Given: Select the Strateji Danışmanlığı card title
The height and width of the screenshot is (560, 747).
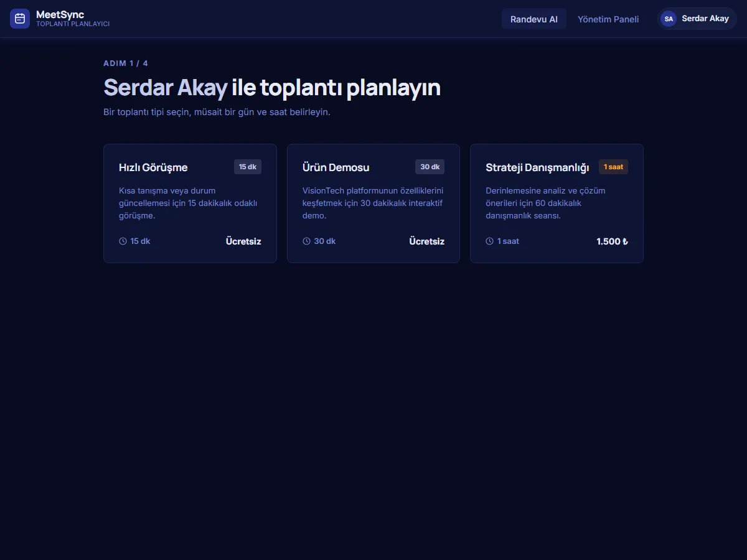Looking at the screenshot, I should (537, 167).
